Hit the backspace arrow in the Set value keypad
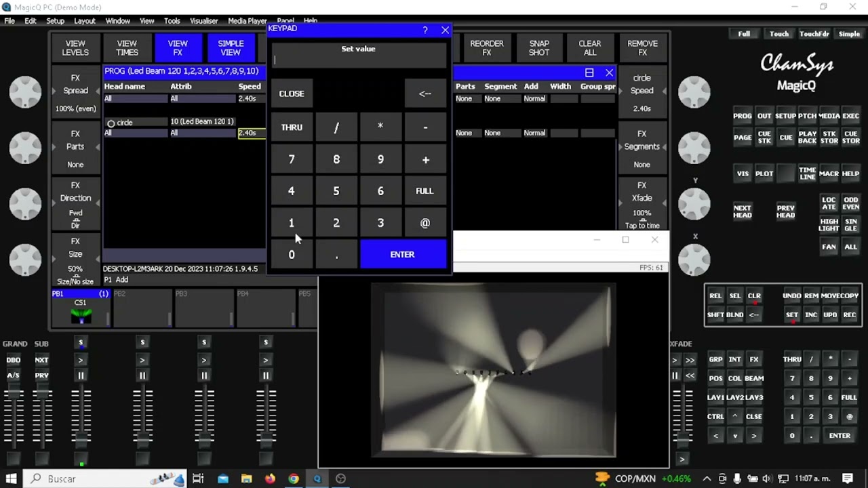This screenshot has width=868, height=488. point(425,94)
